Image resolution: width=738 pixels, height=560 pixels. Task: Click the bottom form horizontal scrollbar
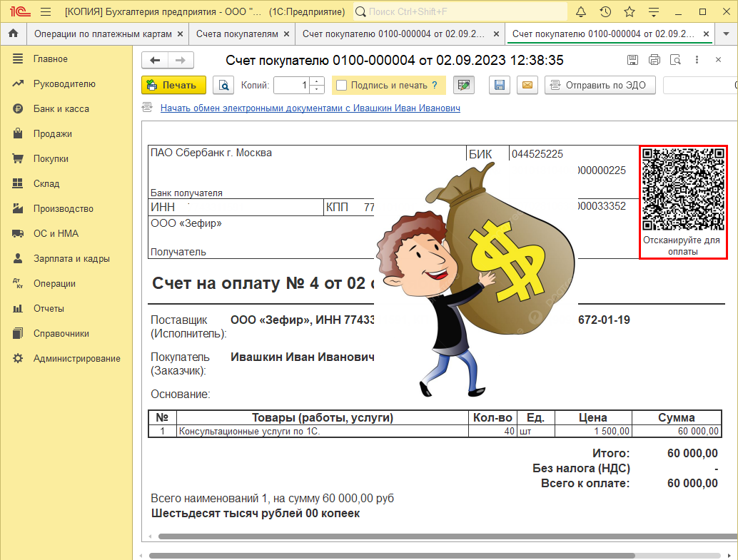[392, 556]
